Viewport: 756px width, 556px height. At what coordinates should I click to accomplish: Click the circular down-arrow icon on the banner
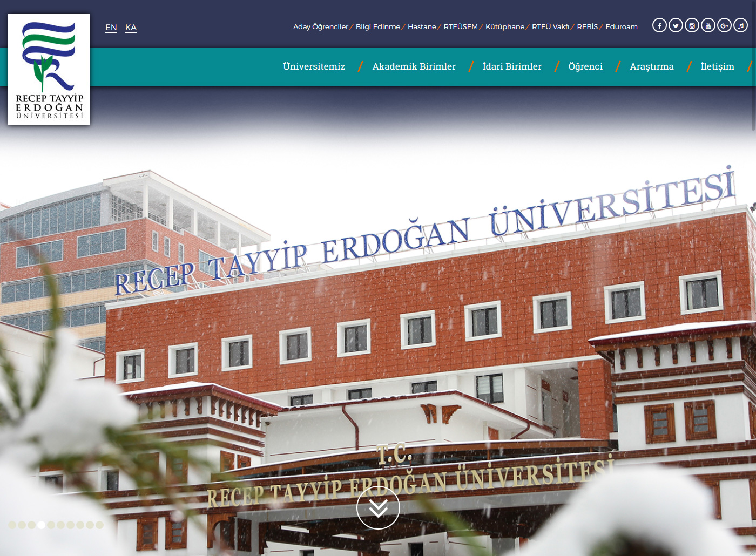pos(379,507)
